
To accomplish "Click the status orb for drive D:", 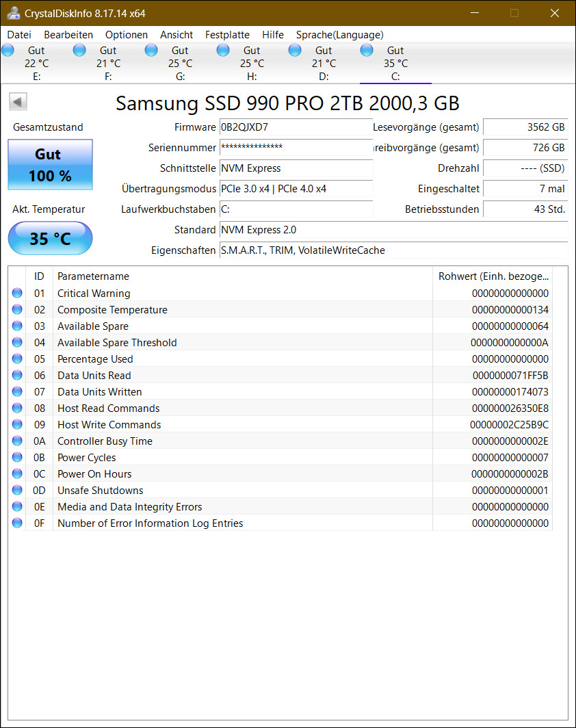I will (x=295, y=50).
